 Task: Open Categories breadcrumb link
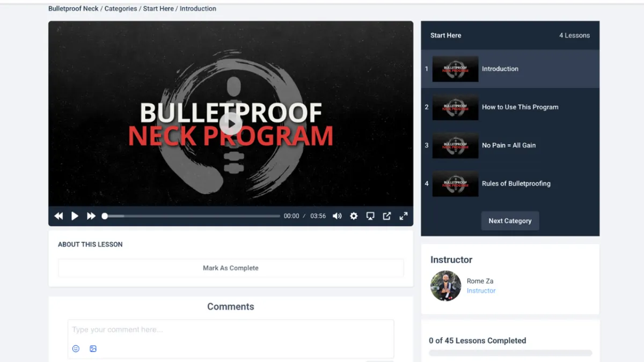[x=121, y=9]
